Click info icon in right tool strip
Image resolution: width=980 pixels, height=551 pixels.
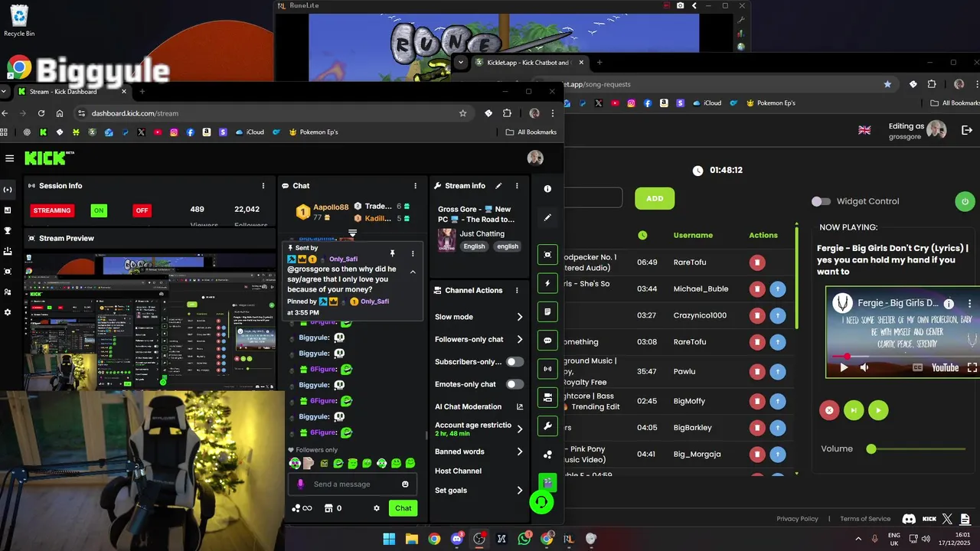click(x=547, y=188)
